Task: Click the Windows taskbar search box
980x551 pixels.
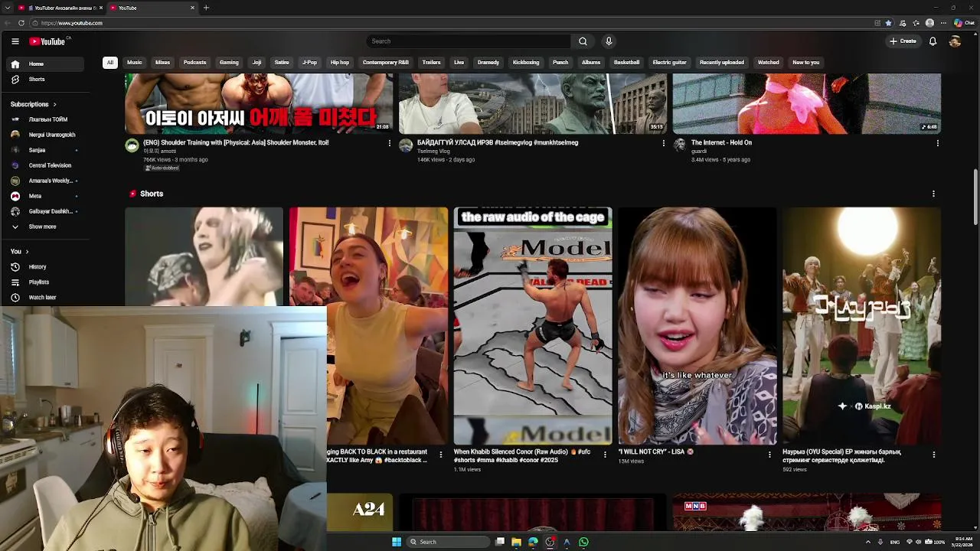Action: (448, 542)
